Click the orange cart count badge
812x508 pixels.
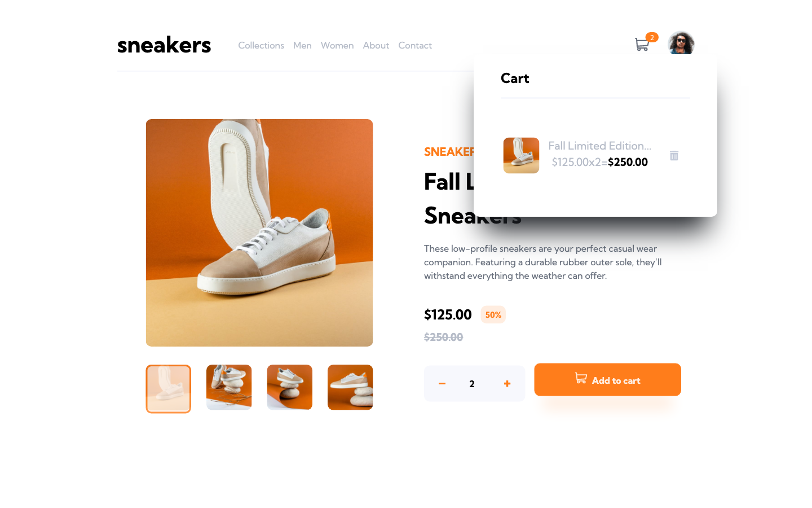pos(652,37)
